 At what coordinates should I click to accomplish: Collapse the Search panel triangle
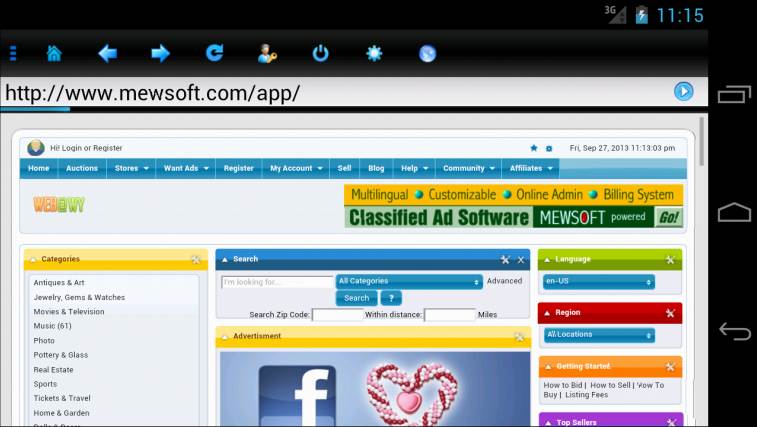[x=224, y=259]
